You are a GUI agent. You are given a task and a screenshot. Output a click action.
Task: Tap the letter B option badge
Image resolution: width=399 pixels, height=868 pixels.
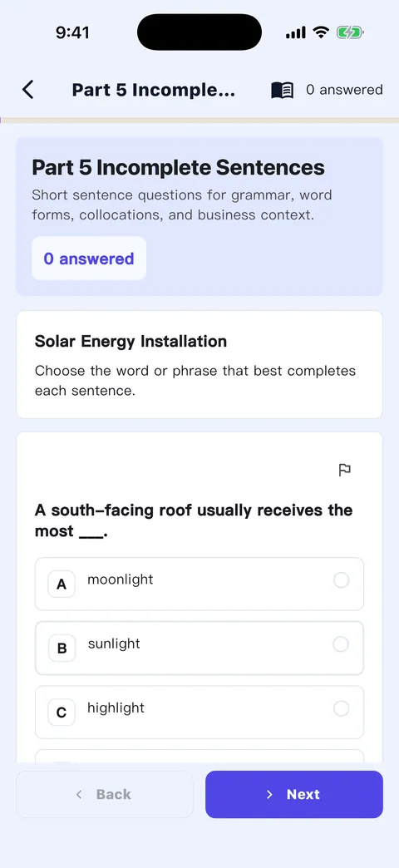point(62,649)
